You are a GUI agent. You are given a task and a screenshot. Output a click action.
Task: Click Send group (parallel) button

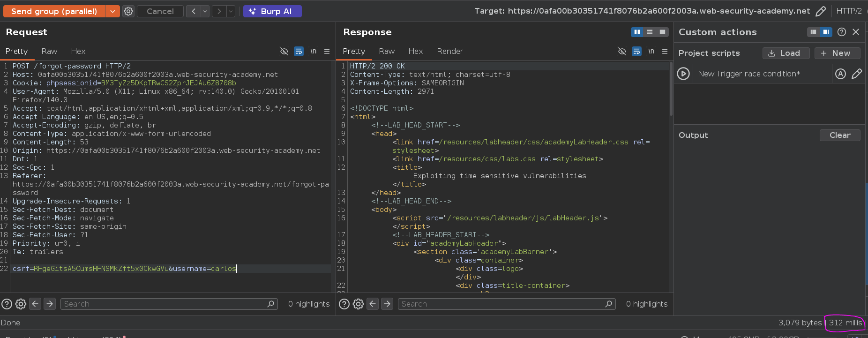[54, 11]
